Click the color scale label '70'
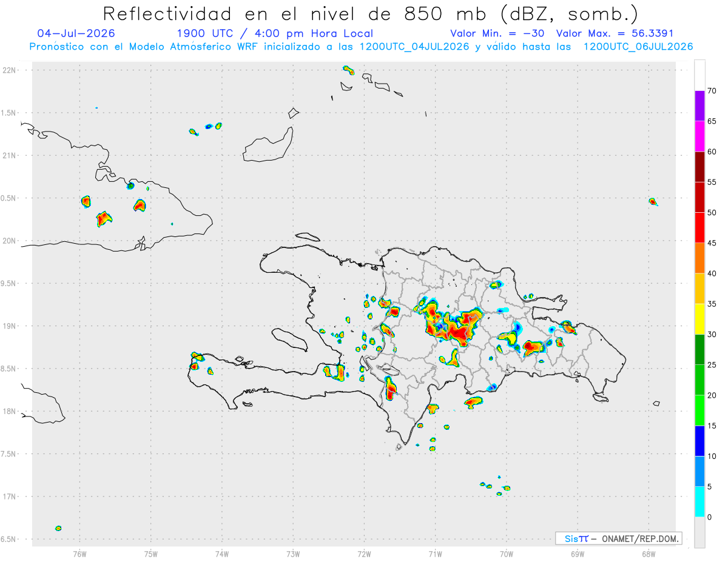Image resolution: width=728 pixels, height=562 pixels. tap(712, 90)
